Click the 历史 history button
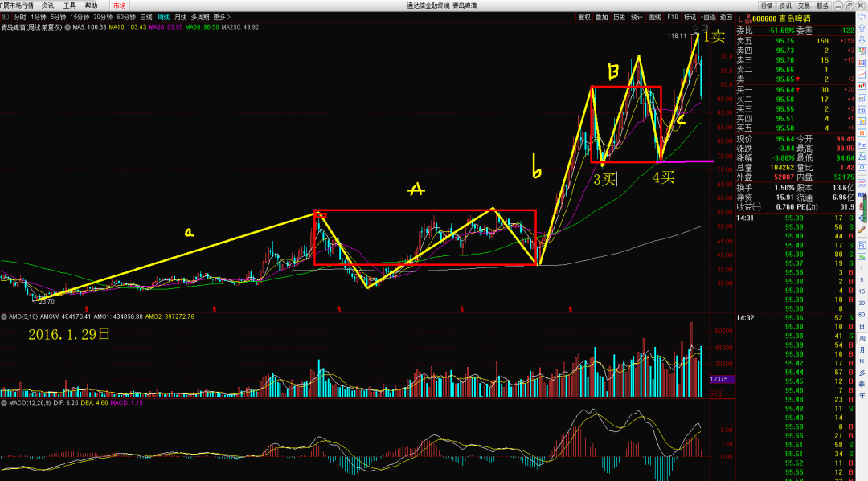The image size is (868, 481). tap(620, 18)
